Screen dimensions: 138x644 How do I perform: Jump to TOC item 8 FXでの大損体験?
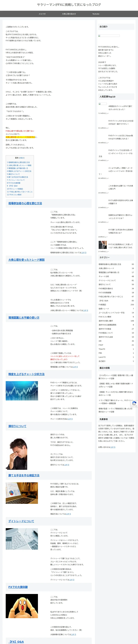pyautogui.click(x=14, y=183)
